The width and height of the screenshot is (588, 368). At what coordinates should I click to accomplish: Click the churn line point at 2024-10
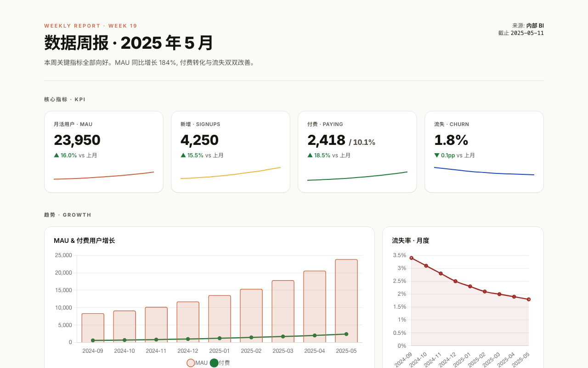click(426, 266)
